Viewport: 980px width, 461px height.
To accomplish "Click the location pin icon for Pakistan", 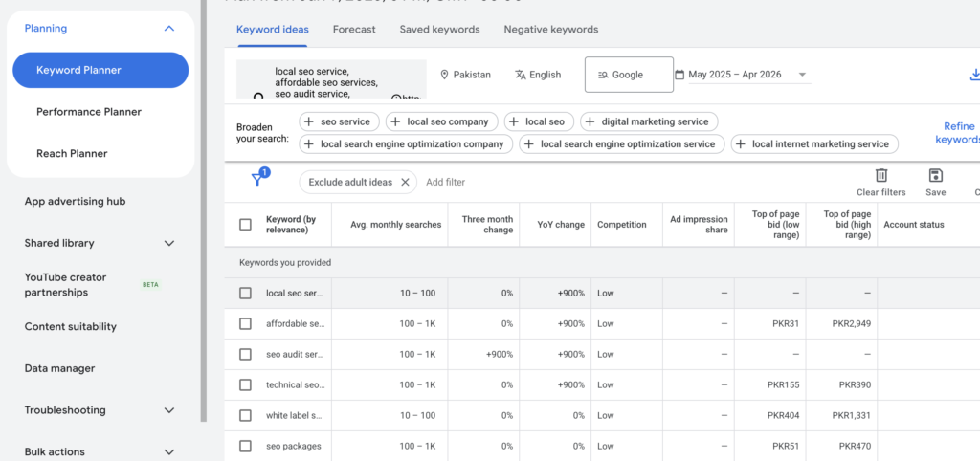I will click(x=444, y=75).
